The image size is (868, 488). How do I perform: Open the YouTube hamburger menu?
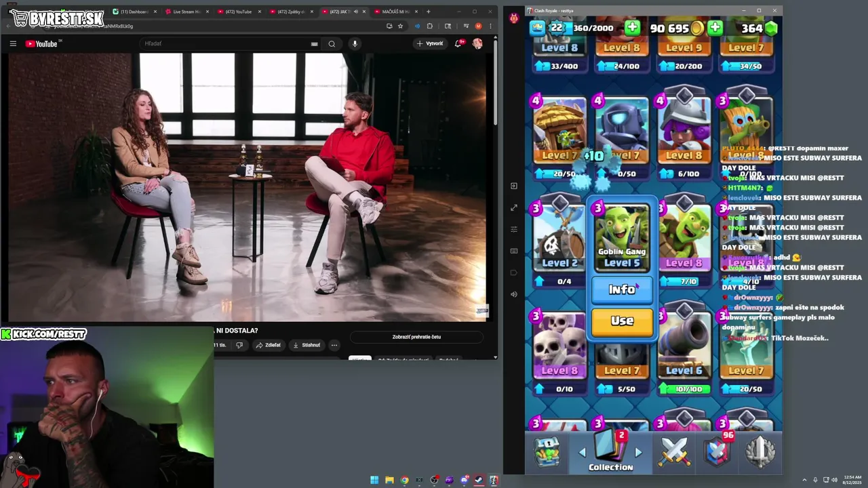click(x=13, y=43)
